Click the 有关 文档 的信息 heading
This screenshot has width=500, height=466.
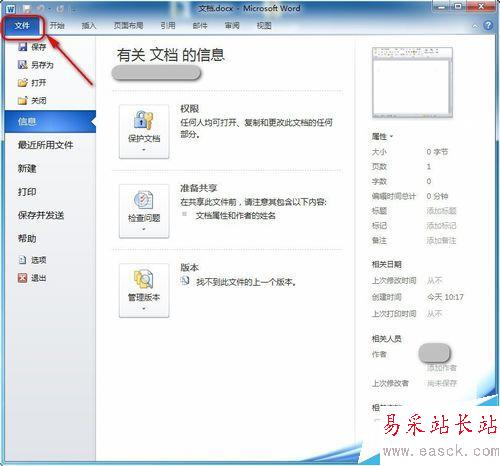click(x=171, y=55)
